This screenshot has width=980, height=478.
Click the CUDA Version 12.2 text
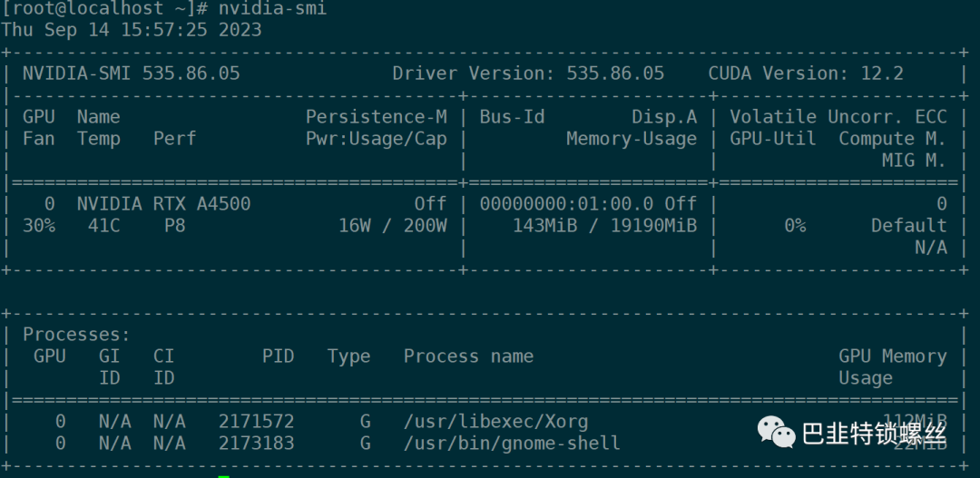(806, 73)
